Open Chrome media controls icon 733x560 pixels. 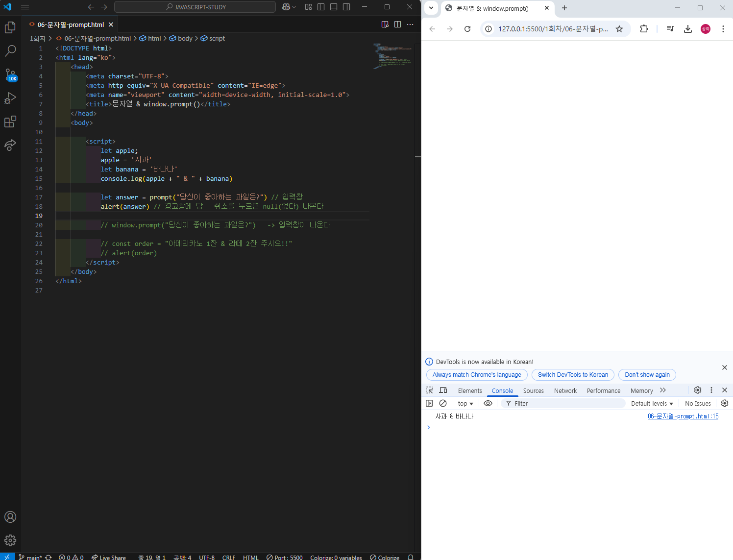pyautogui.click(x=670, y=29)
